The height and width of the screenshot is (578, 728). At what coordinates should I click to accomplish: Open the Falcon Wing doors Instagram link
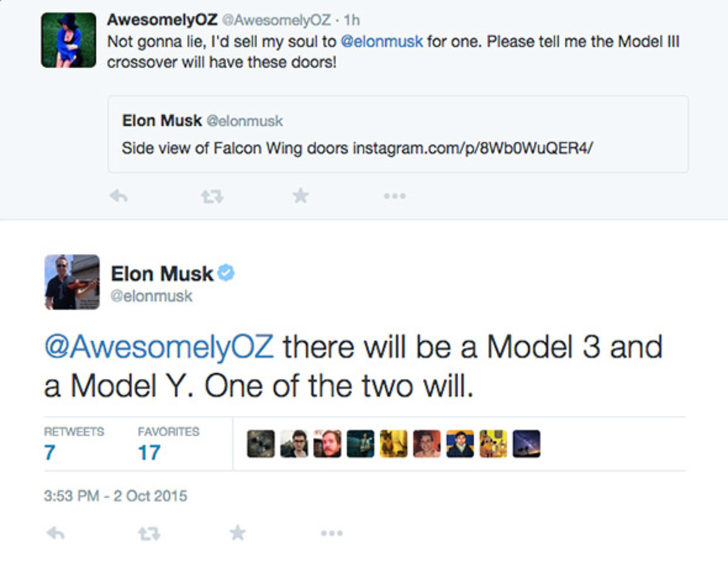point(472,148)
